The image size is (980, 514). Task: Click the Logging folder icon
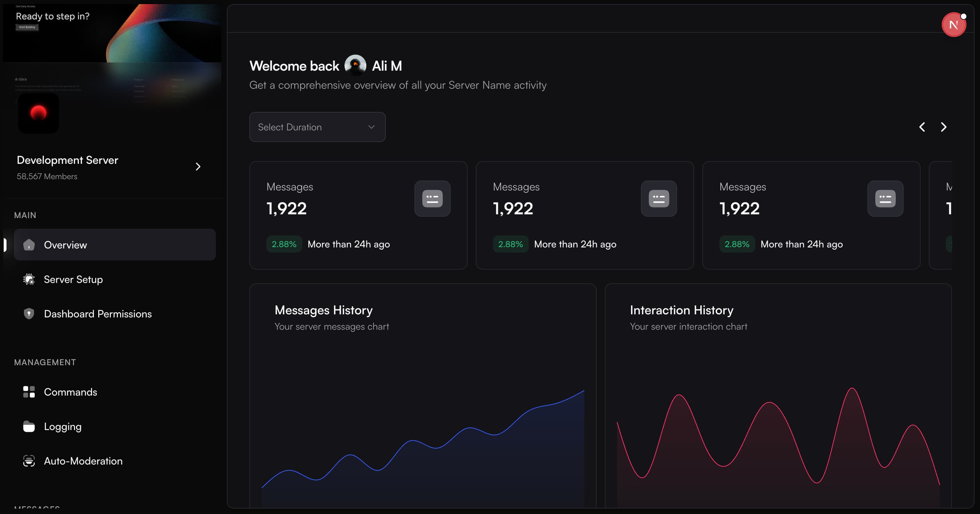pyautogui.click(x=29, y=426)
